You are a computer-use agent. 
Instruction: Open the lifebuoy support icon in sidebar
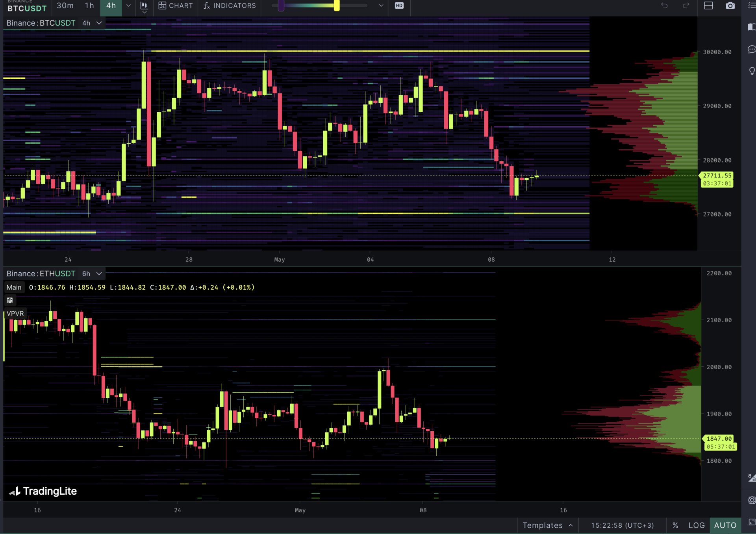[x=751, y=500]
